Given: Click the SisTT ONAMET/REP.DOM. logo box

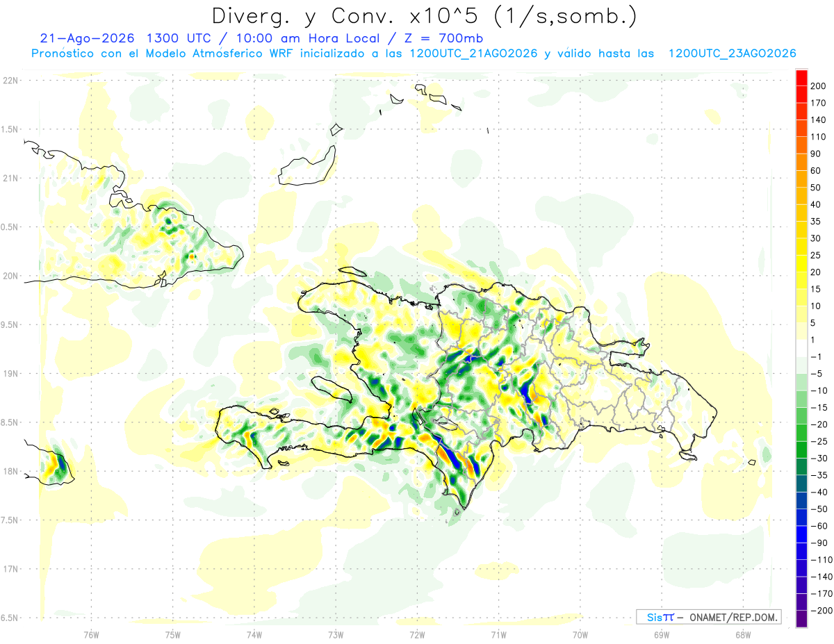Looking at the screenshot, I should tap(709, 617).
